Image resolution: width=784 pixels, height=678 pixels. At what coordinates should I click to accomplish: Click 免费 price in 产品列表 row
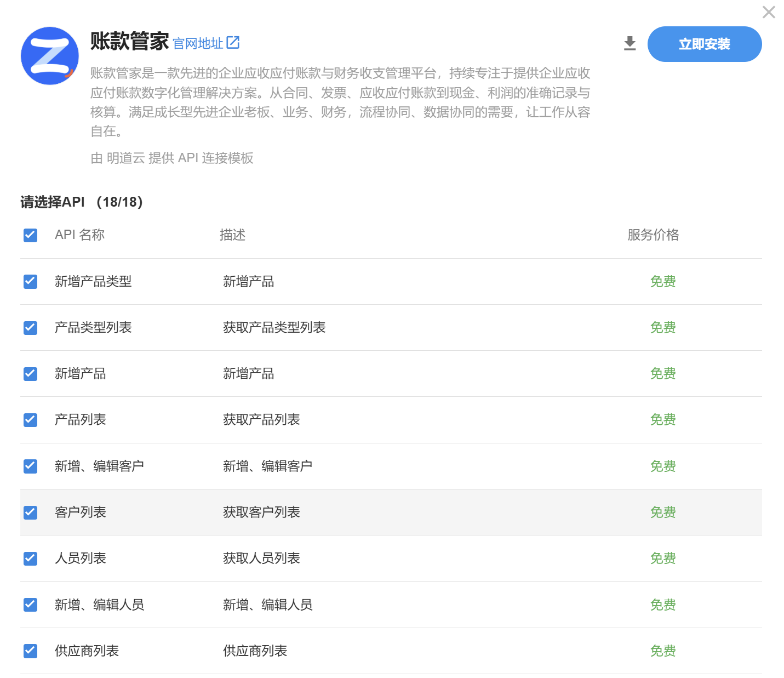pos(663,419)
